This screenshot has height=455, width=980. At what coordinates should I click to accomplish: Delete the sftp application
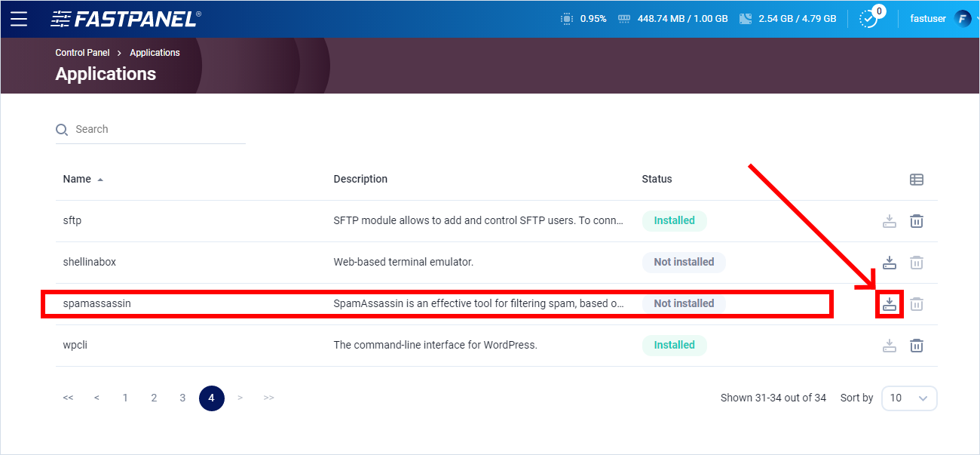(x=917, y=221)
